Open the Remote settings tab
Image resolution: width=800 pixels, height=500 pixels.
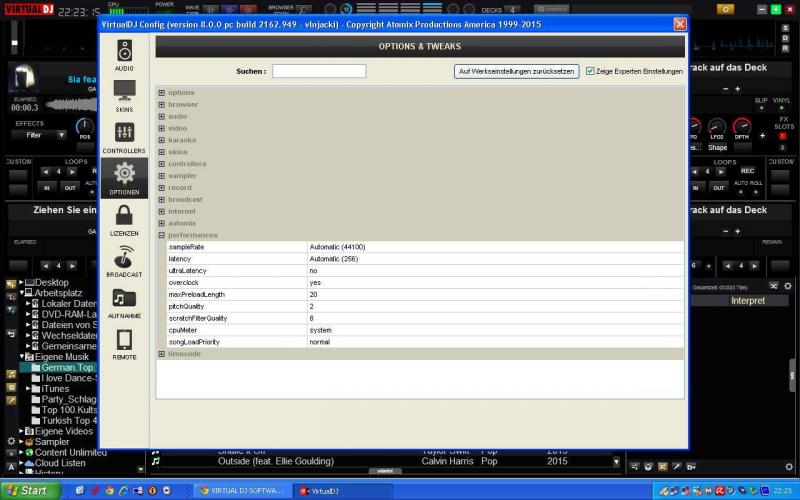pyautogui.click(x=124, y=344)
